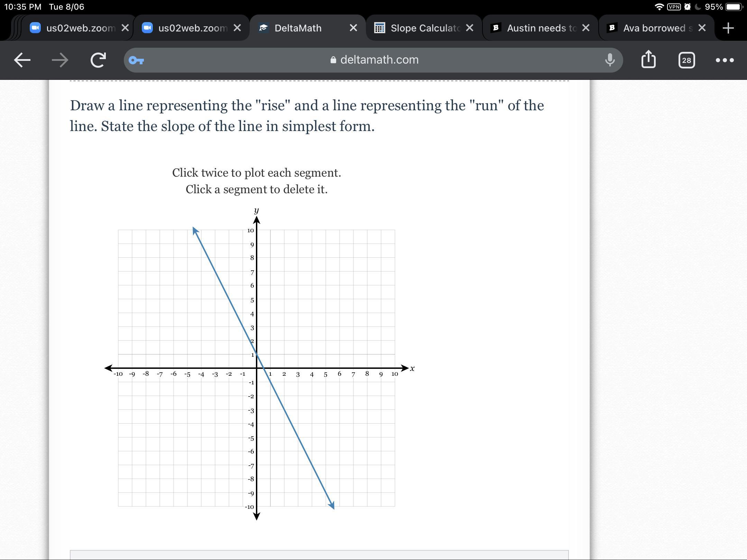
Task: Click the y-intercept point on the graph
Action: [x=257, y=354]
